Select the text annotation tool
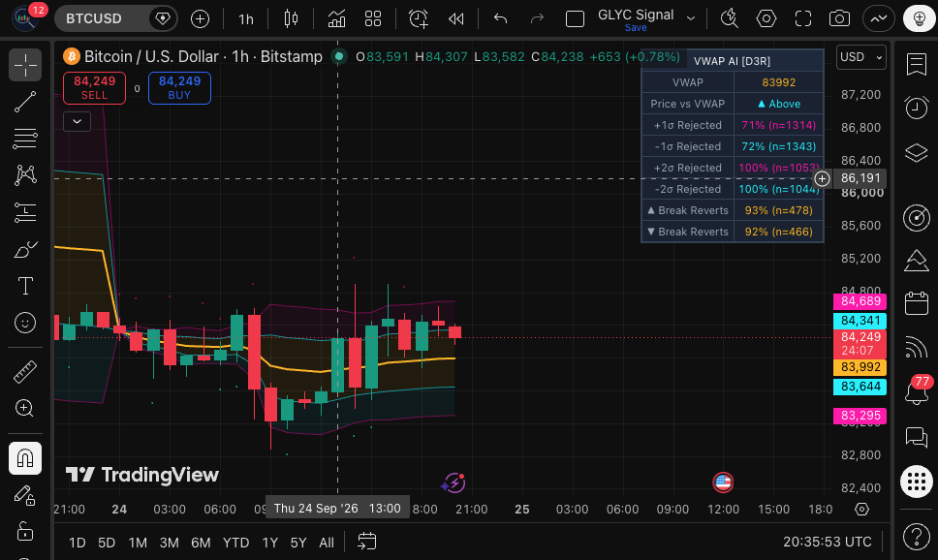 [x=25, y=286]
